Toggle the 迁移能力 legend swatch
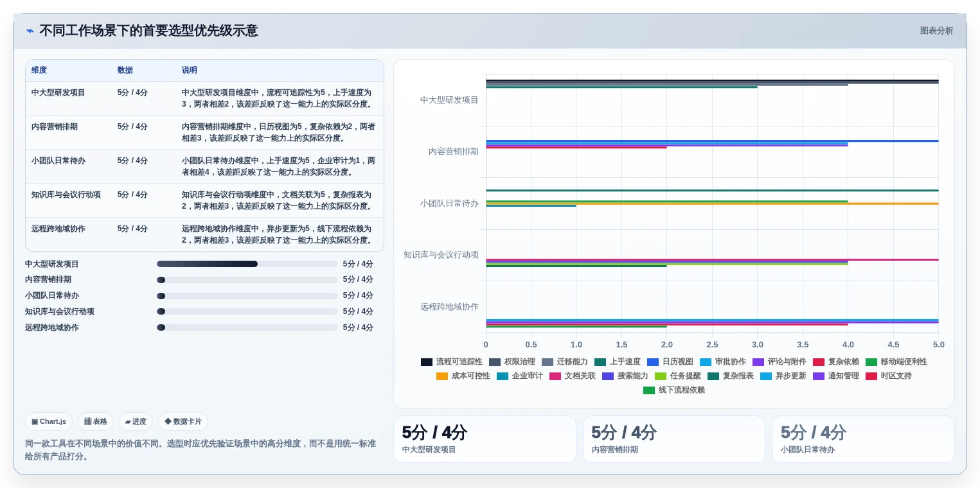Image resolution: width=980 pixels, height=488 pixels. coord(548,362)
